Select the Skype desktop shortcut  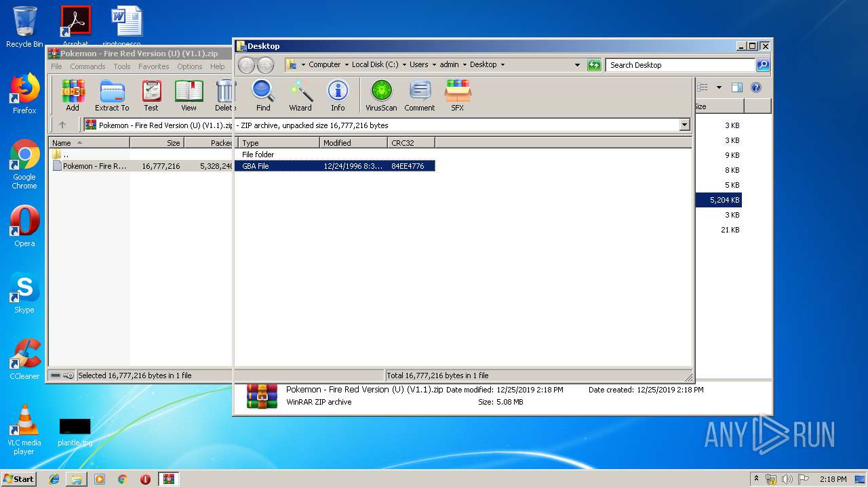pyautogui.click(x=24, y=293)
